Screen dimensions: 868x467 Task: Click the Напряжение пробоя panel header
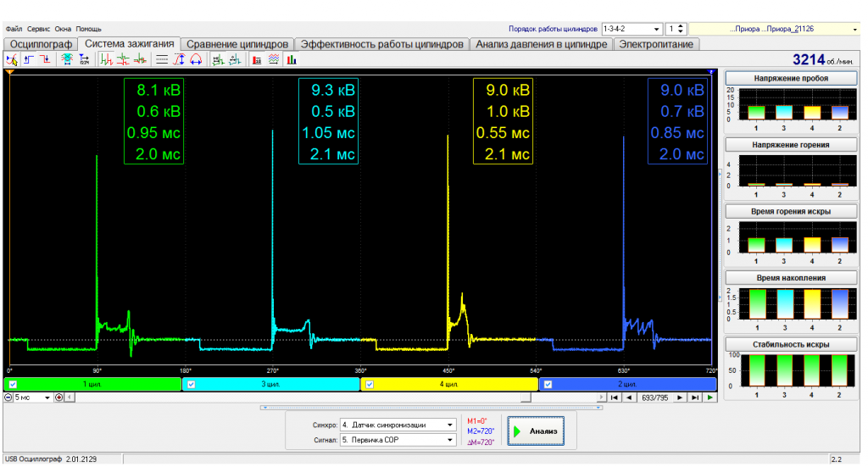[791, 79]
